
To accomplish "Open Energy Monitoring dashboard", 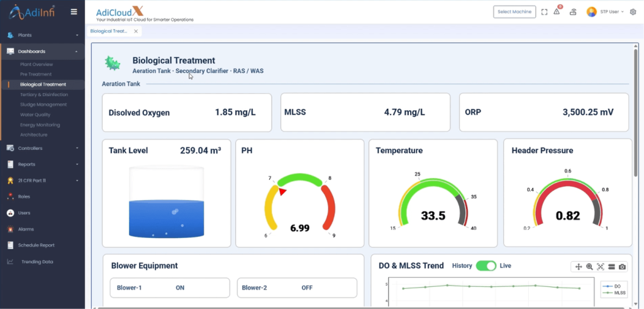I will coord(40,125).
